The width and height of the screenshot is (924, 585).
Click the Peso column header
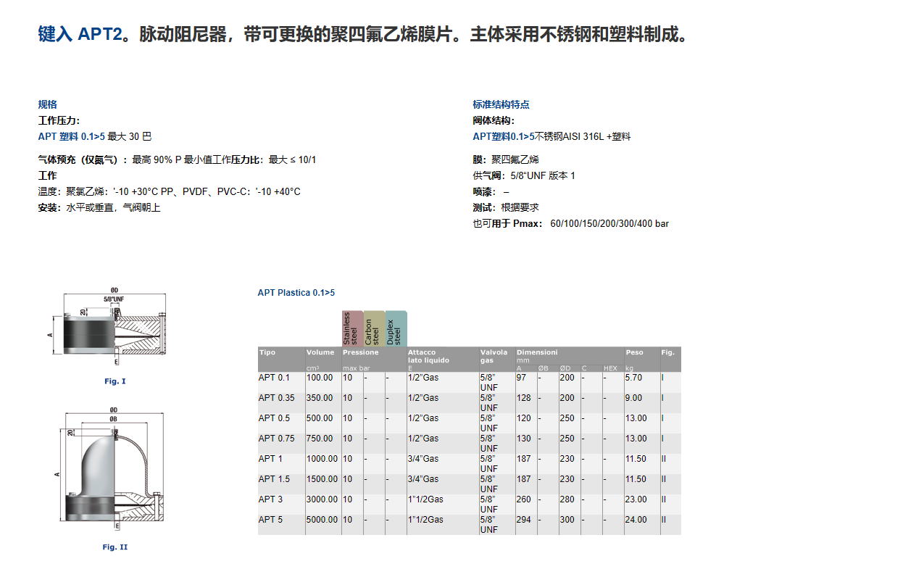coord(634,352)
